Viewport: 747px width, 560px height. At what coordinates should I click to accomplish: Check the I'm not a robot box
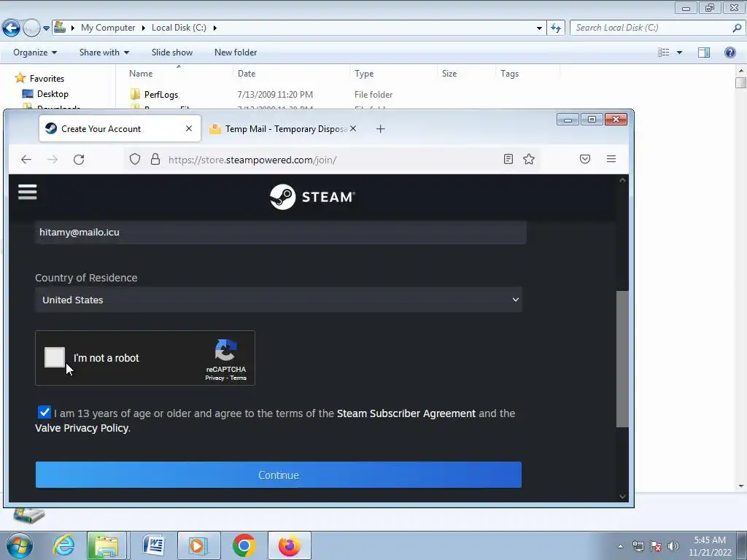[x=54, y=357]
